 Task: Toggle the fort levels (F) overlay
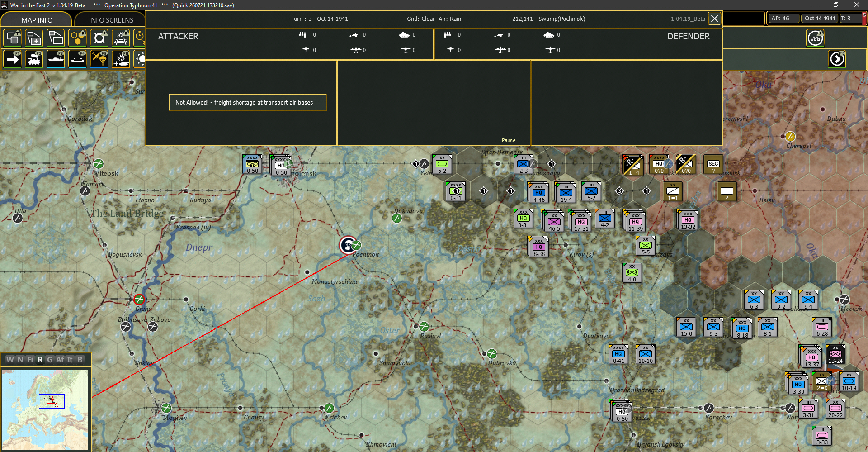(99, 38)
